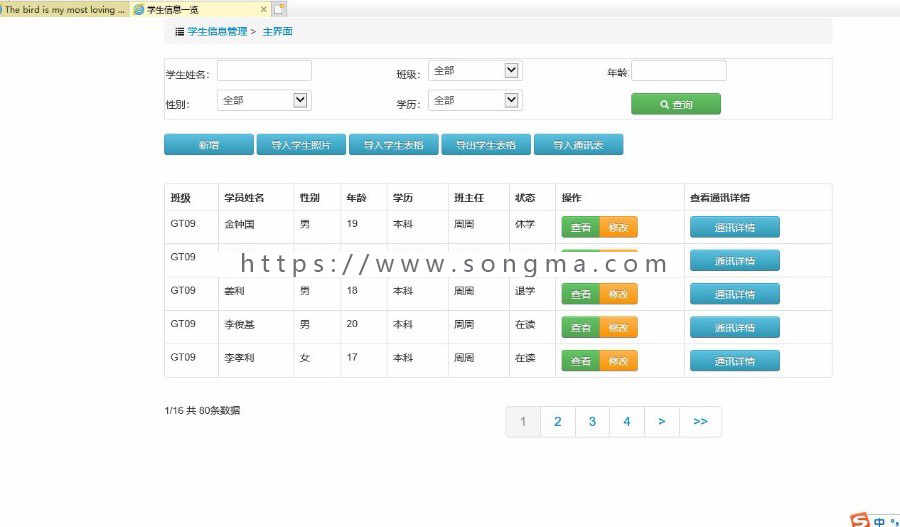Click 修改 for student 金钟国
This screenshot has height=527, width=900.
[618, 227]
